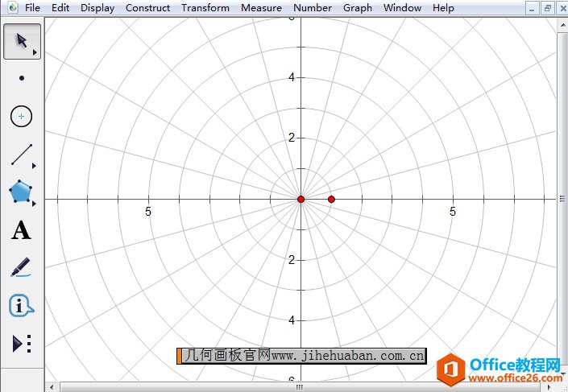The height and width of the screenshot is (392, 568).
Task: Select the Marker pen tool
Action: 22,267
